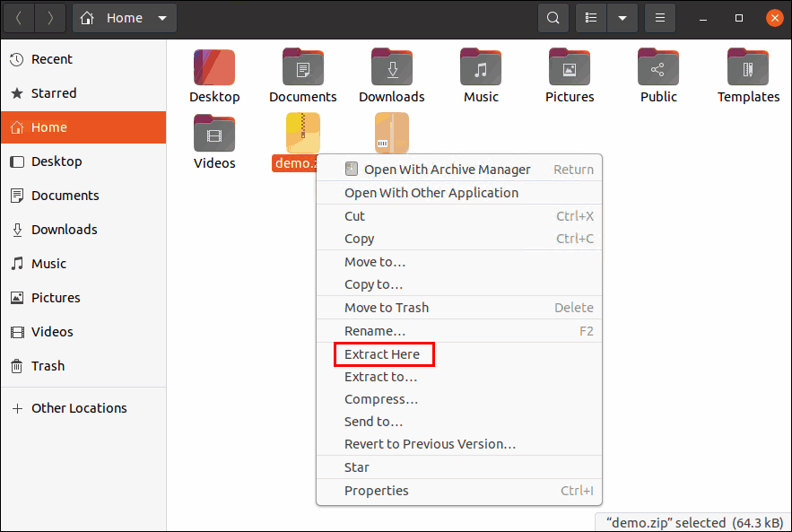Open the hamburger main menu
This screenshot has height=532, width=792.
(659, 18)
